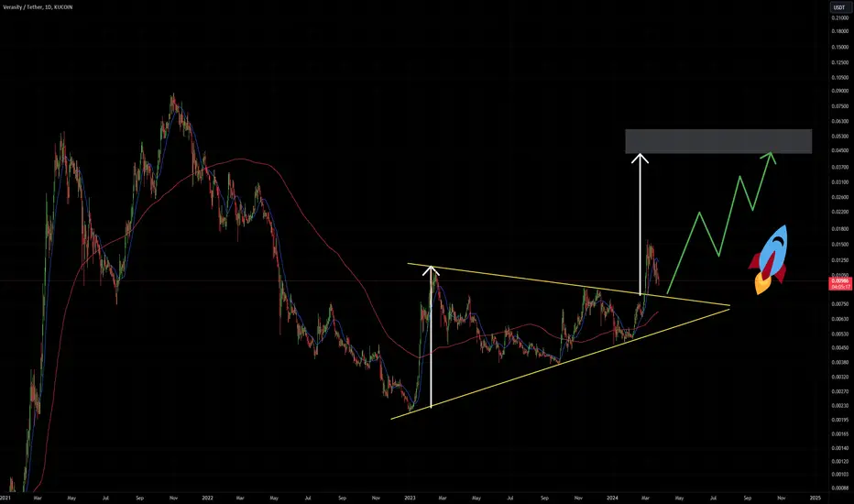The width and height of the screenshot is (854, 504).
Task: Click the 0.09000 price axis label
Action: pos(840,91)
